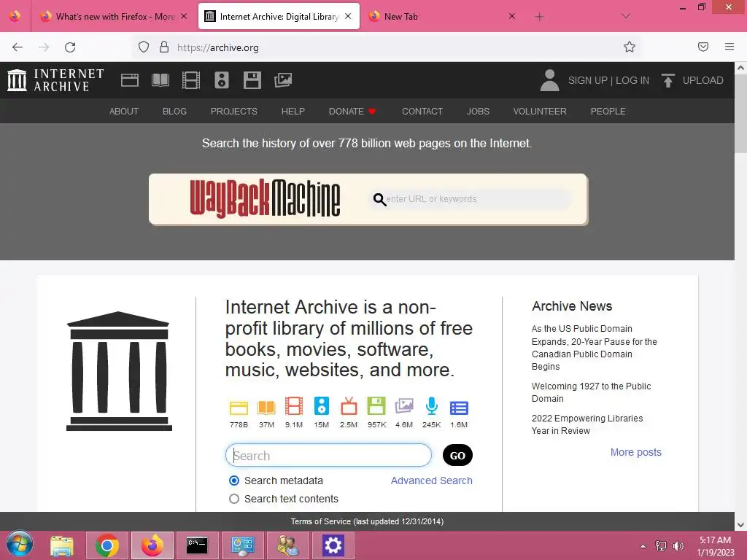Open Command Prompt from taskbar
The width and height of the screenshot is (747, 560).
tap(197, 545)
